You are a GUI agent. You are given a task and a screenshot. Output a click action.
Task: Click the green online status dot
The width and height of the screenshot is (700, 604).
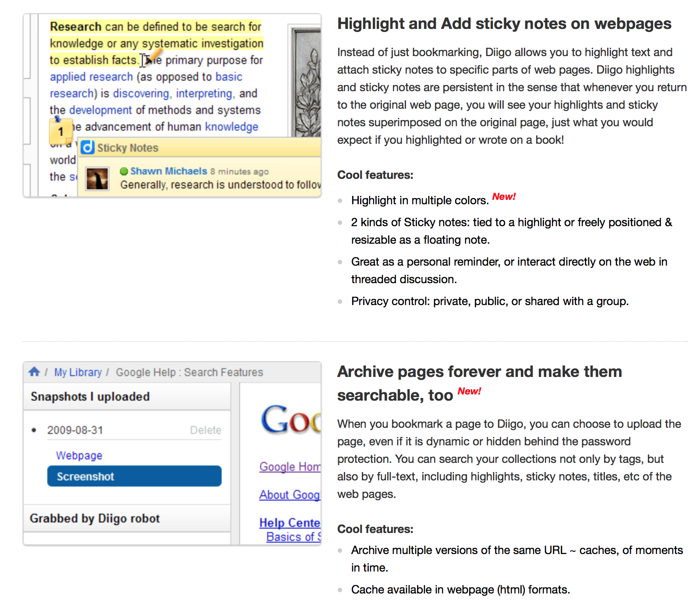124,171
